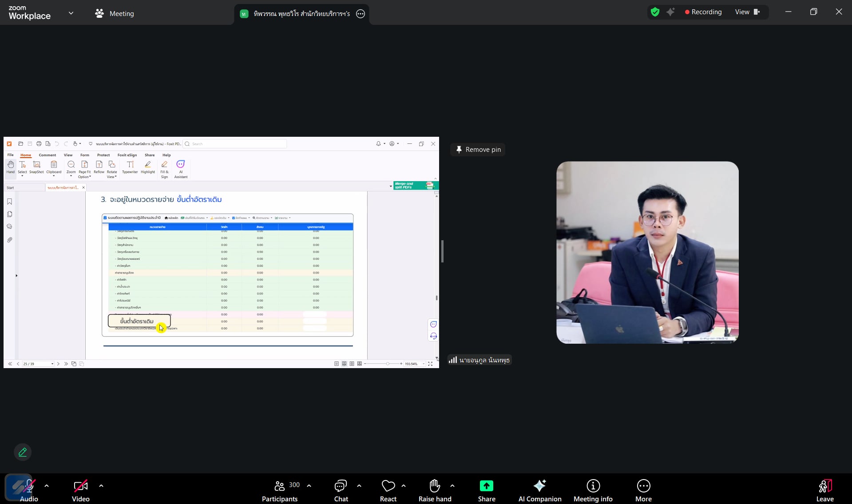
Task: Toggle Raise hand in the meeting toolbar
Action: (x=434, y=490)
